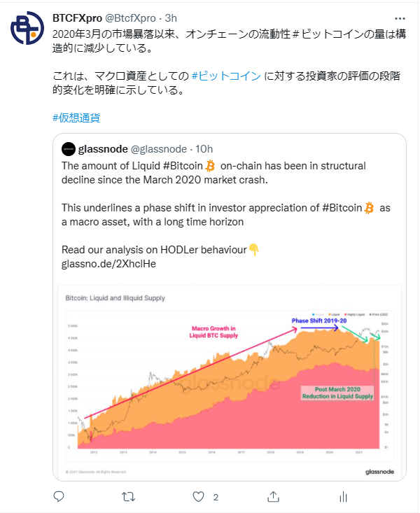View tweet analytics bar chart icon

click(344, 497)
